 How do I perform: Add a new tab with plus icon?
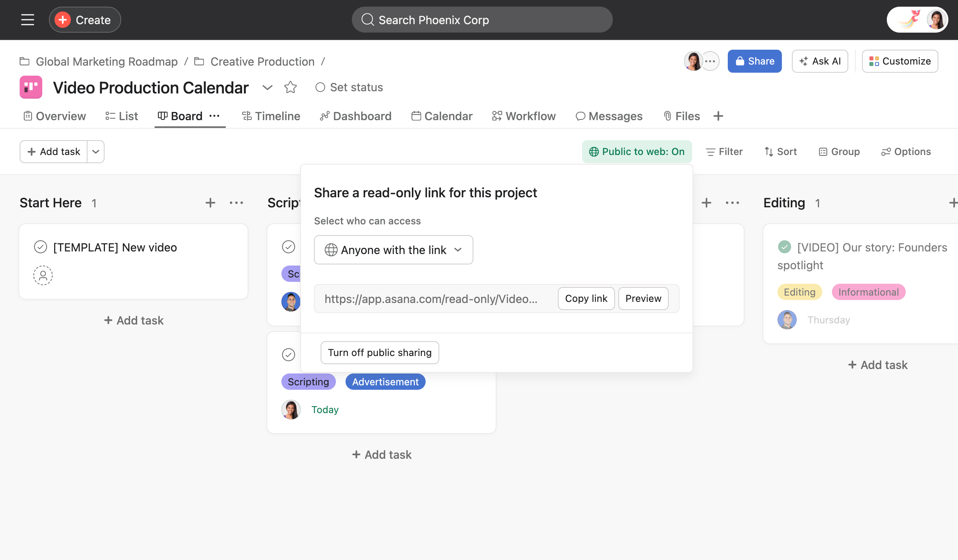point(718,116)
